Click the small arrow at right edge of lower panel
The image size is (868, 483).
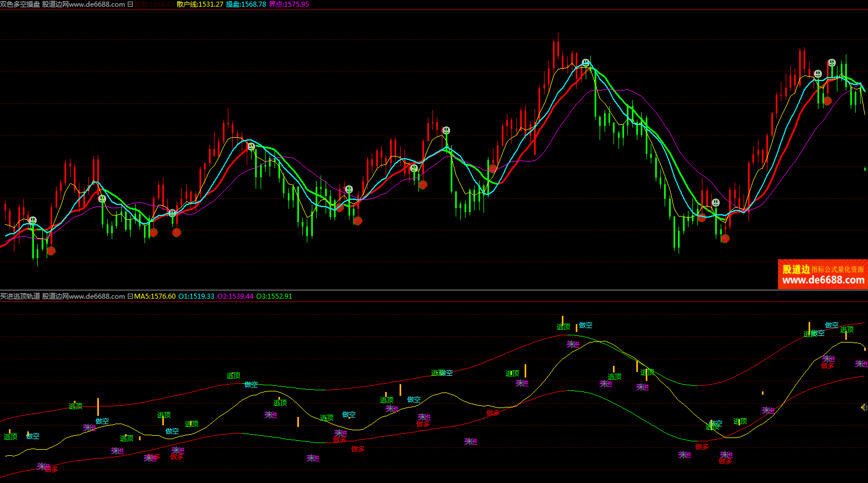point(864,407)
